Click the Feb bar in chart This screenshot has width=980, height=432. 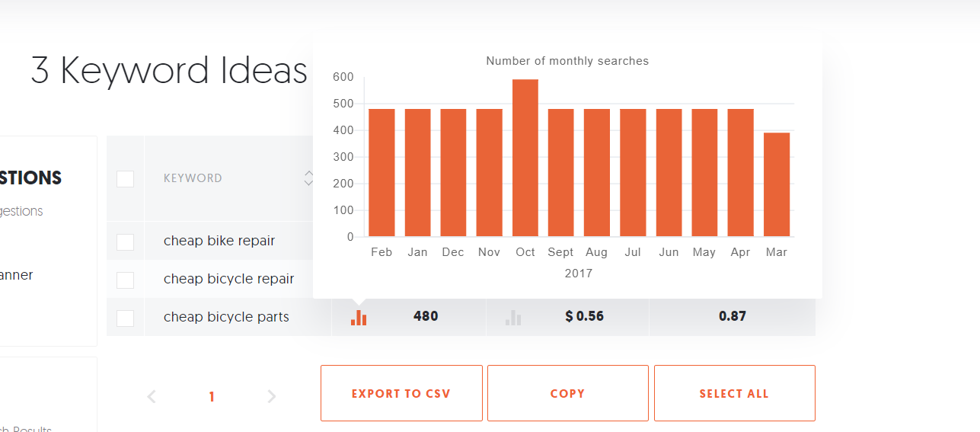(381, 173)
